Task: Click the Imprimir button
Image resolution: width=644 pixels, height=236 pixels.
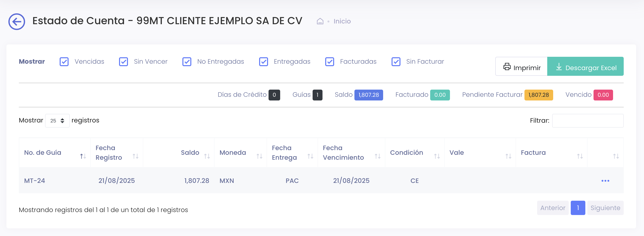Action: 521,66
